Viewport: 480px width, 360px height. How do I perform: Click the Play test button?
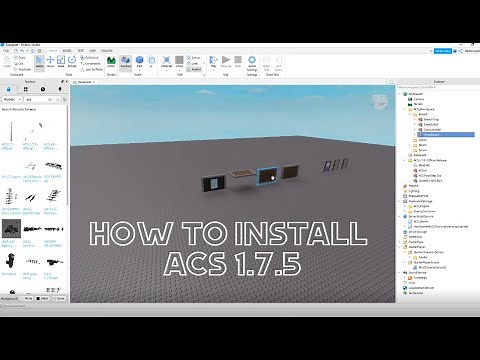(x=213, y=62)
